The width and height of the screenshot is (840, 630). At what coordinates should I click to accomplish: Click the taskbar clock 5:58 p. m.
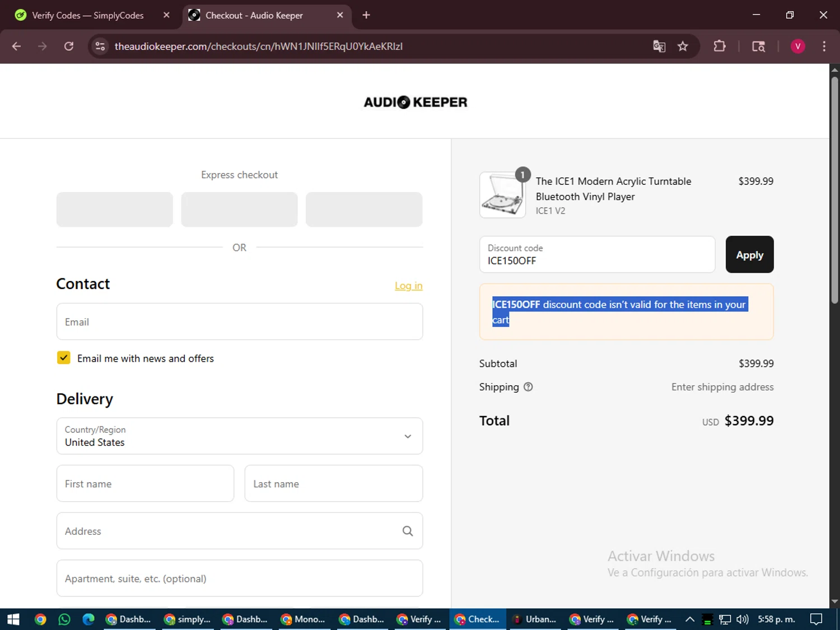pyautogui.click(x=776, y=619)
